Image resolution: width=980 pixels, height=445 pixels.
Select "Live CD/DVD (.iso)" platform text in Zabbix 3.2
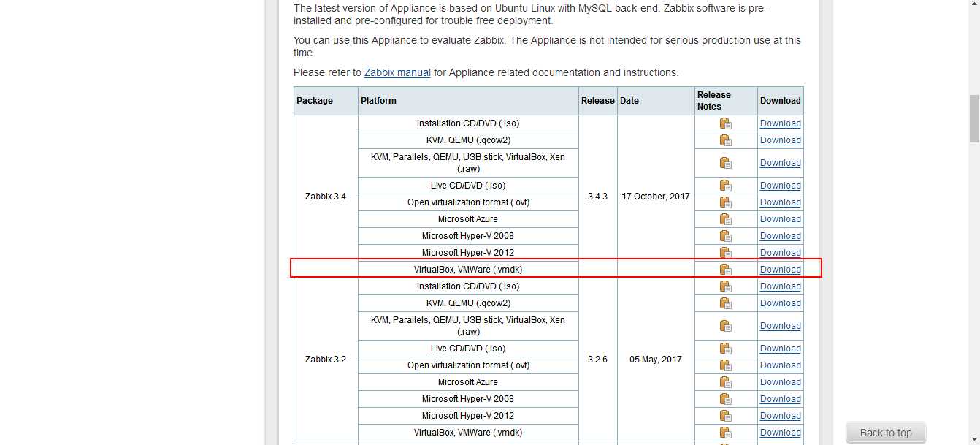coord(468,349)
